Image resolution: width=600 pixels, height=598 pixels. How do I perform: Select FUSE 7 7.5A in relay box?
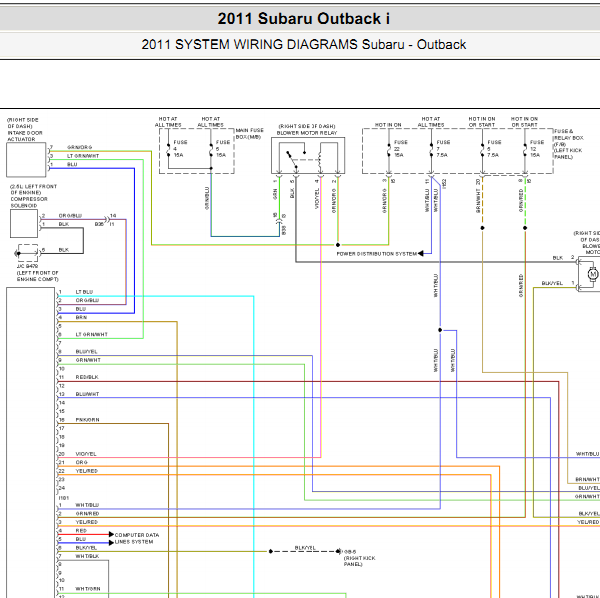click(443, 148)
